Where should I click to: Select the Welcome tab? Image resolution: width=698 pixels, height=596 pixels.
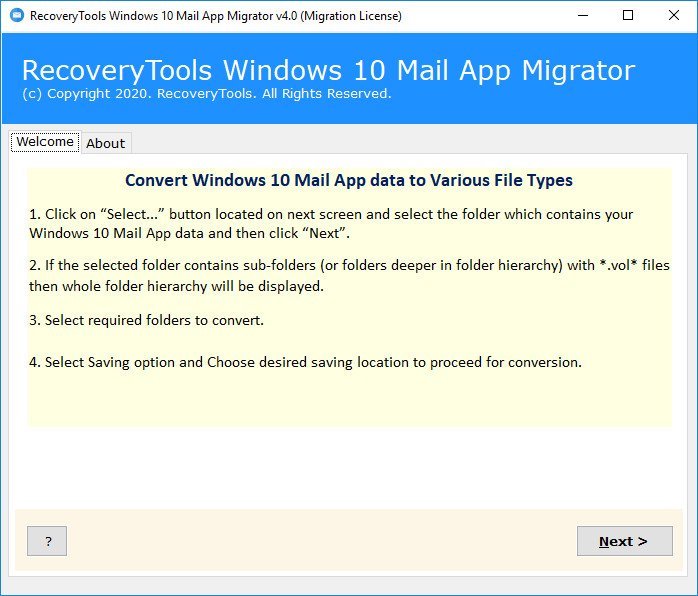click(45, 142)
